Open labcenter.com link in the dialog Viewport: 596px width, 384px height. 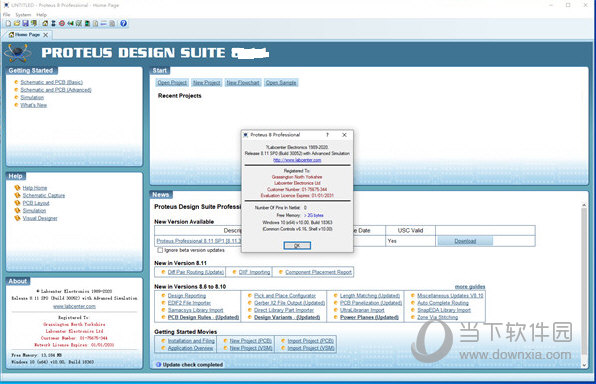297,160
